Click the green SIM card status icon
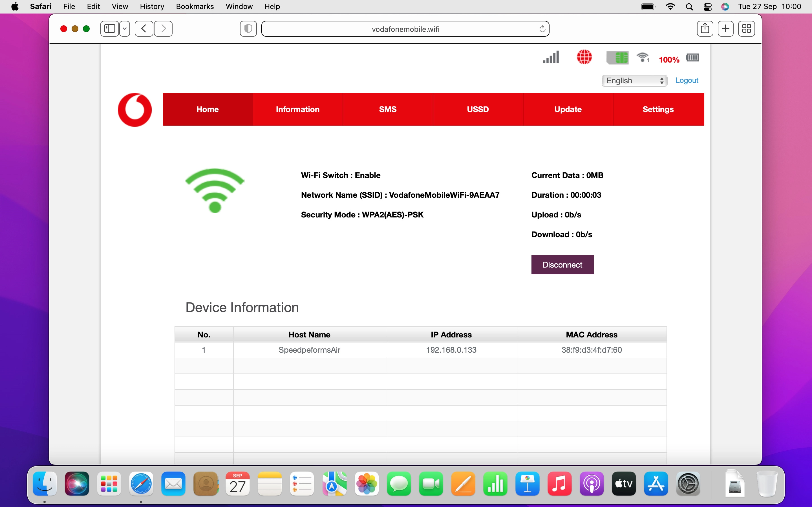The width and height of the screenshot is (812, 507). click(617, 57)
